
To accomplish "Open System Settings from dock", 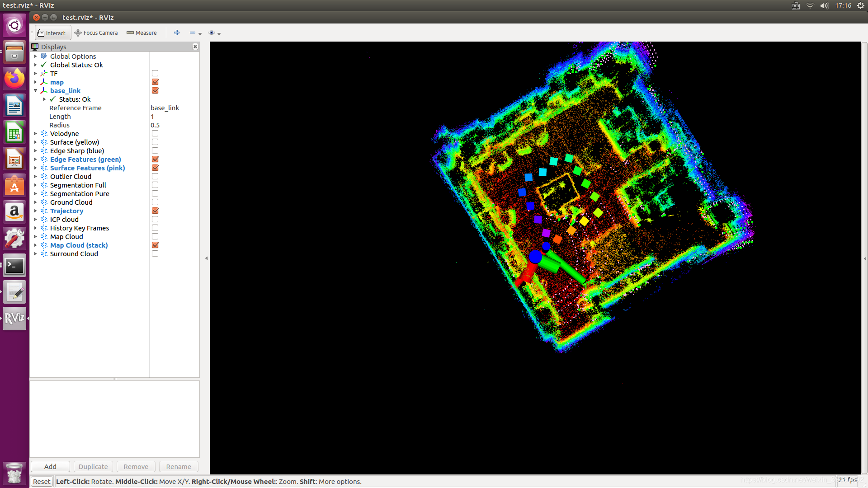I will point(14,239).
